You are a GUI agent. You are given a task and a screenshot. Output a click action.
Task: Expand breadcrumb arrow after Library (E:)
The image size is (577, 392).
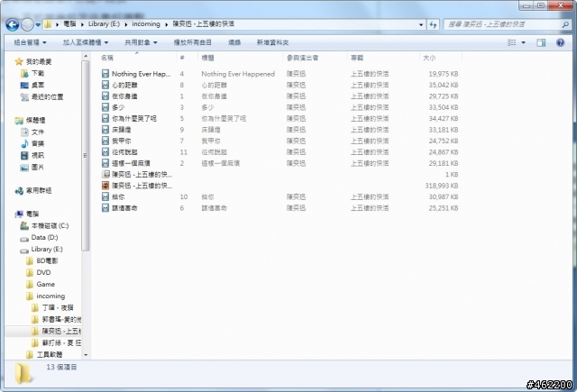click(x=126, y=24)
